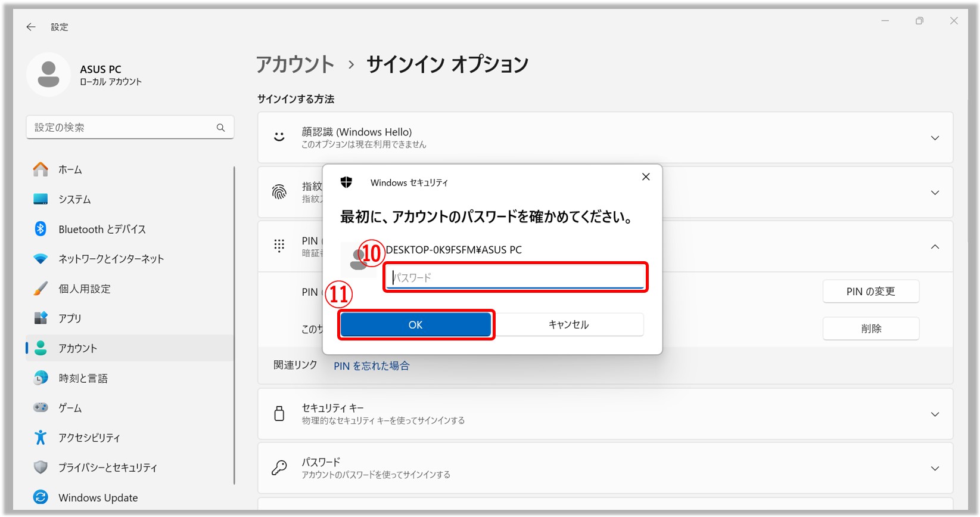Open アクセシビリティ page
The image size is (980, 517).
click(x=130, y=438)
